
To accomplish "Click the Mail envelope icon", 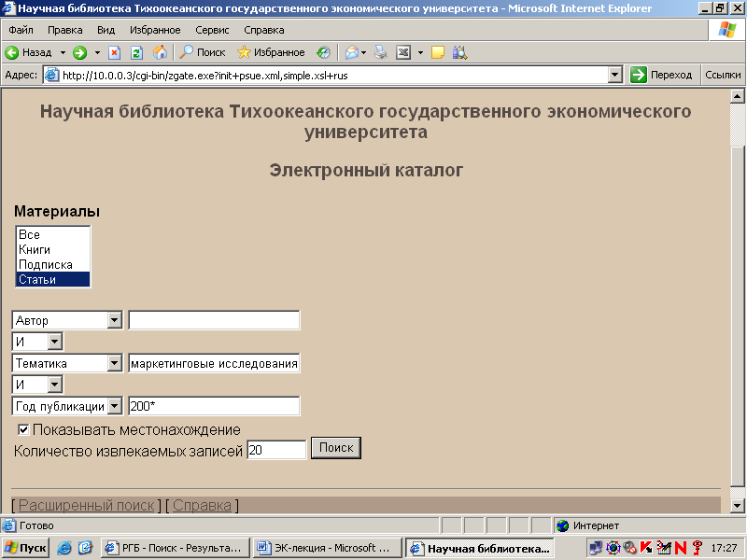I will tap(352, 52).
